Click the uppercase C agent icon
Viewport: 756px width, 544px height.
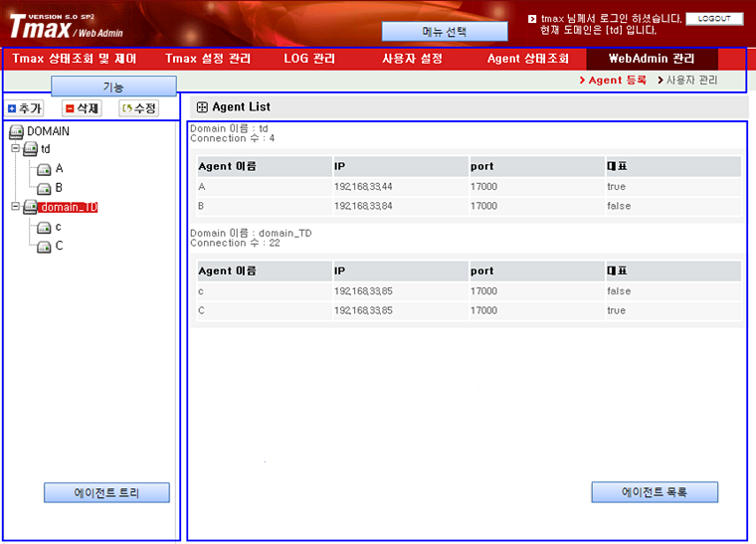pos(44,247)
